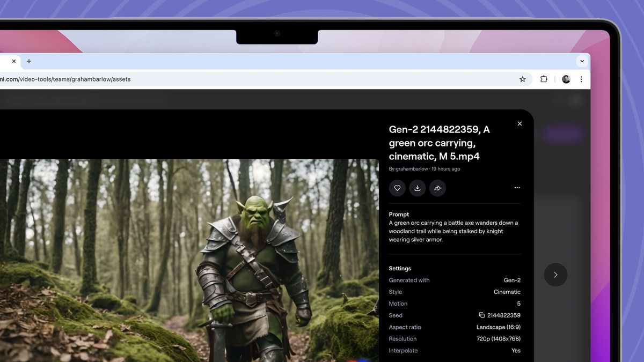This screenshot has width=644, height=362.
Task: Open the Chrome three-dot menu
Action: pyautogui.click(x=582, y=79)
